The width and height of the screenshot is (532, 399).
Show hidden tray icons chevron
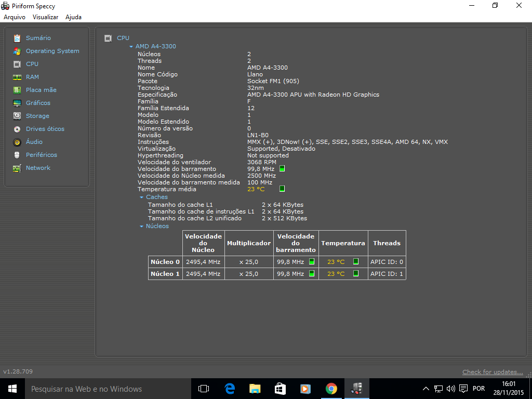pyautogui.click(x=426, y=389)
